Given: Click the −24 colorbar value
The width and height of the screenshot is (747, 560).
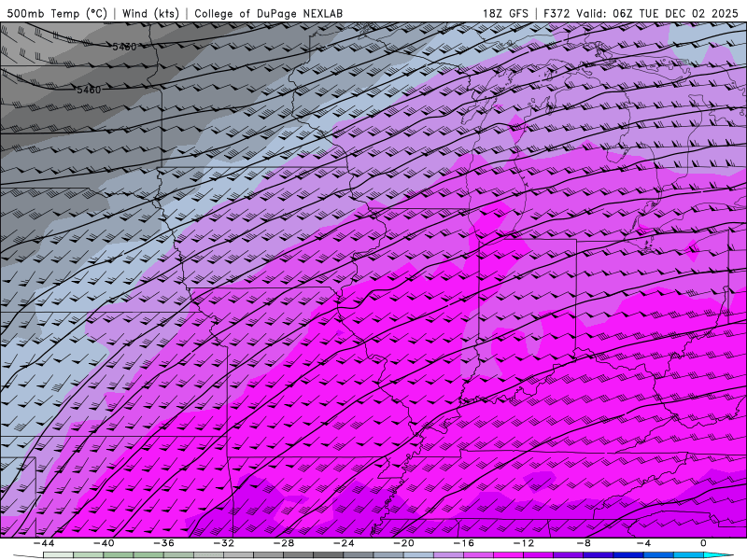Looking at the screenshot, I should 344,543.
